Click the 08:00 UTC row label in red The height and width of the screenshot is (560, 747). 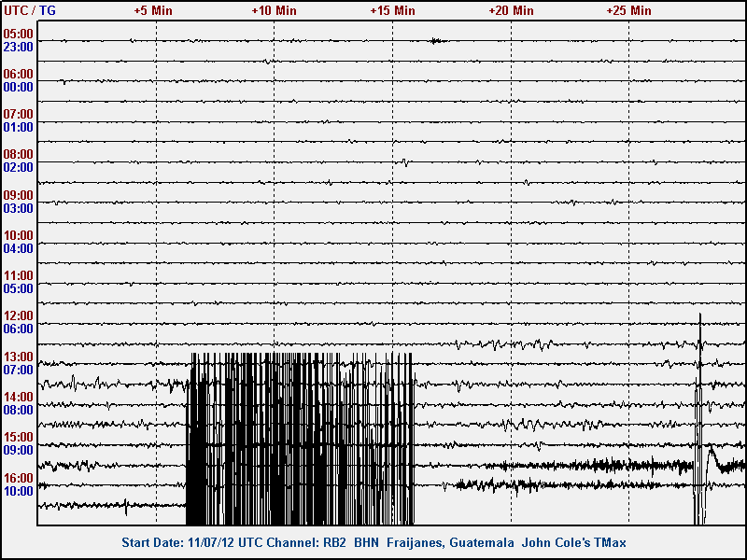18,154
